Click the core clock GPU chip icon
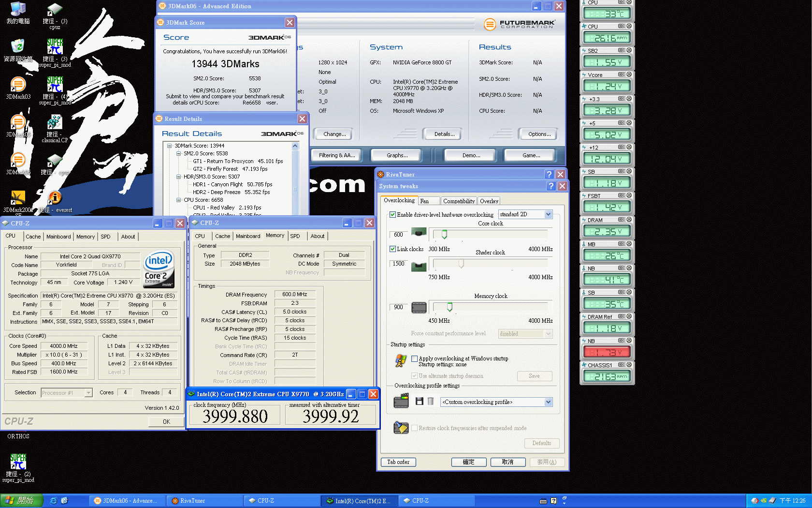The height and width of the screenshot is (508, 812). (419, 233)
